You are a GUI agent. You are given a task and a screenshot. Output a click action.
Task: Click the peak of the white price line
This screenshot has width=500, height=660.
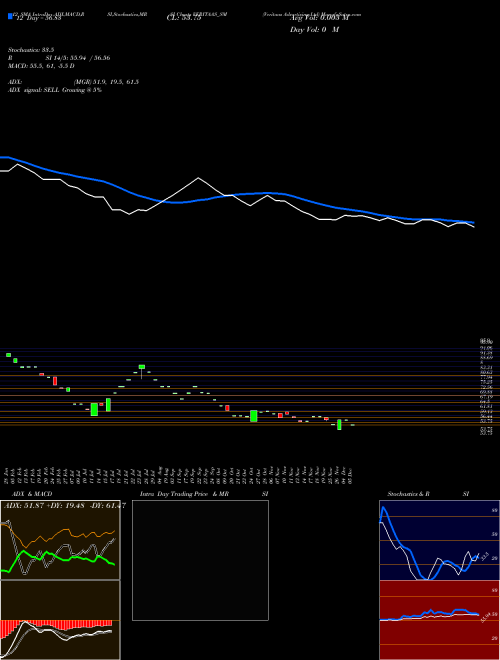click(x=198, y=178)
